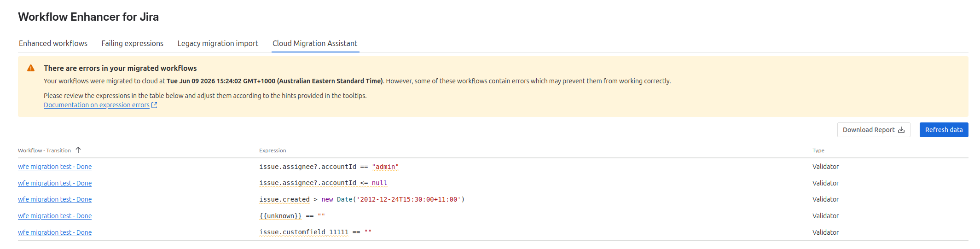980x249 pixels.
Task: Click the Refresh data button
Action: 944,130
